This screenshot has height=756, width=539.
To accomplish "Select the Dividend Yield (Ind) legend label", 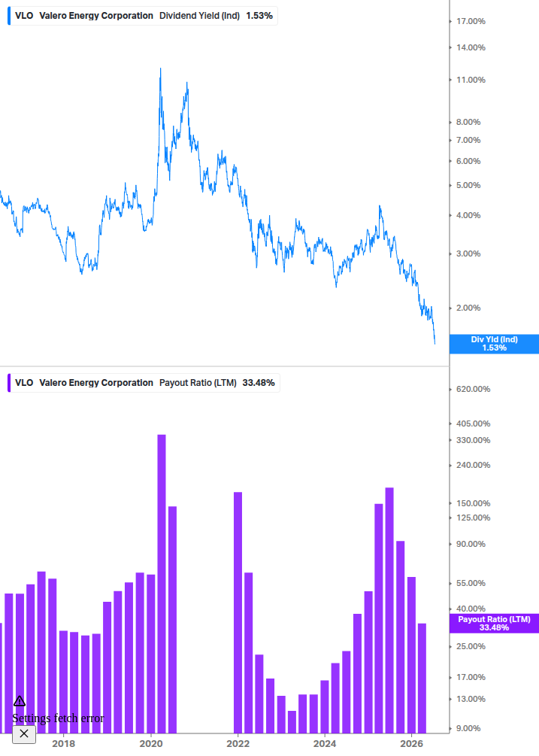I will click(x=199, y=16).
